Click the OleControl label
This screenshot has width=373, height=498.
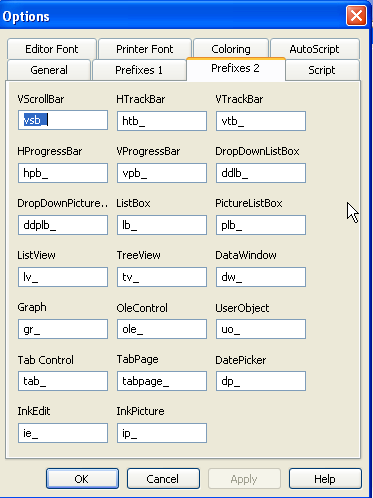click(142, 308)
